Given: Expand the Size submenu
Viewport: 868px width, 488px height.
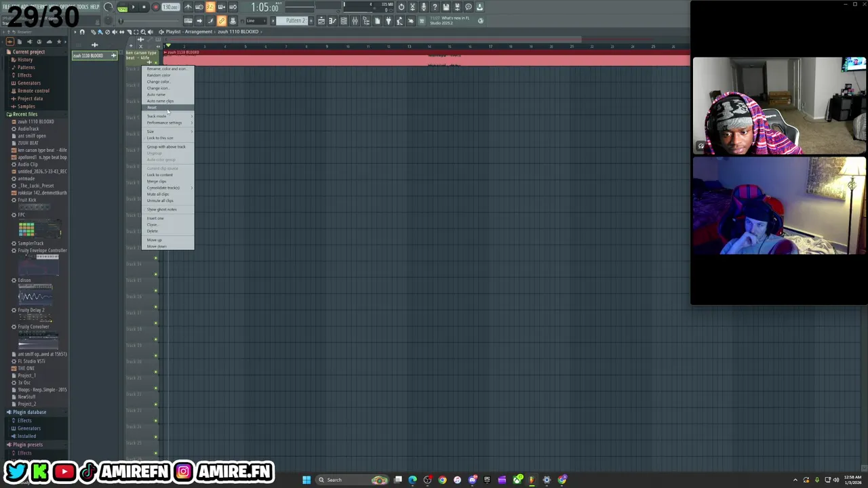Looking at the screenshot, I should [x=169, y=131].
